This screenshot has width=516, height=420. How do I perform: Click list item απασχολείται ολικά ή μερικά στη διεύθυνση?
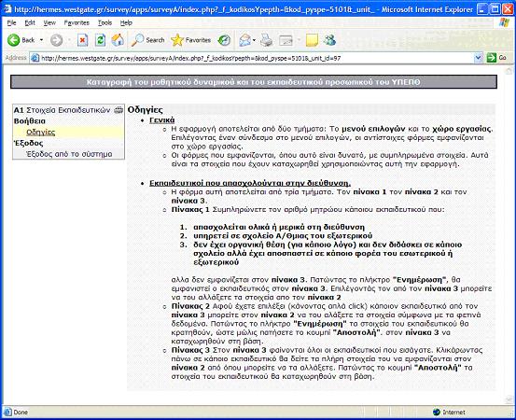coord(279,227)
